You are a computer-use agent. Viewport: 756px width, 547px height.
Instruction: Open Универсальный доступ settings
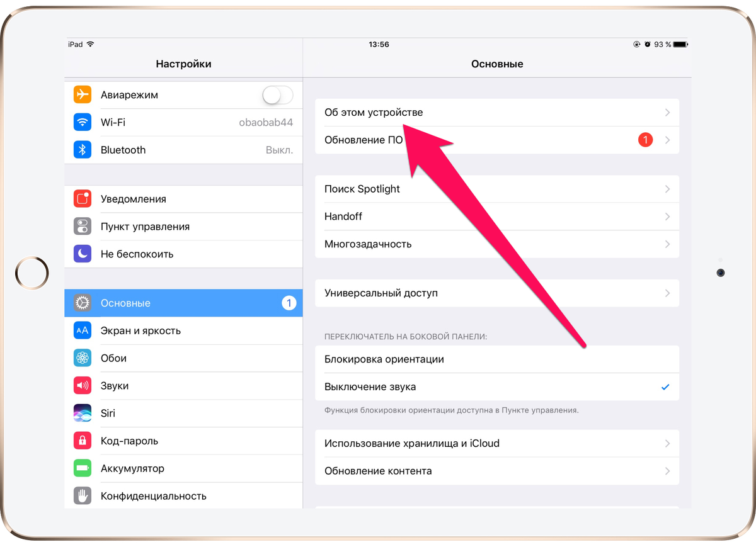[x=497, y=293]
